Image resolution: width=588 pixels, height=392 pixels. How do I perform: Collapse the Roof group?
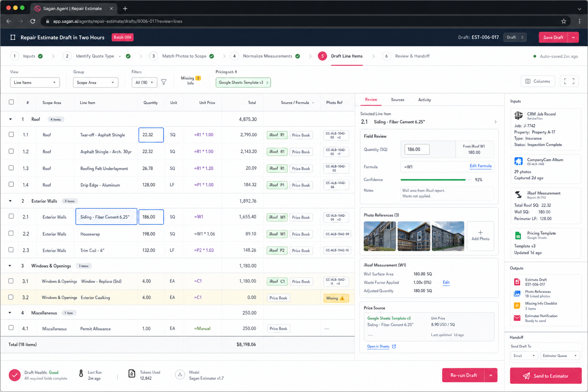tap(10, 119)
